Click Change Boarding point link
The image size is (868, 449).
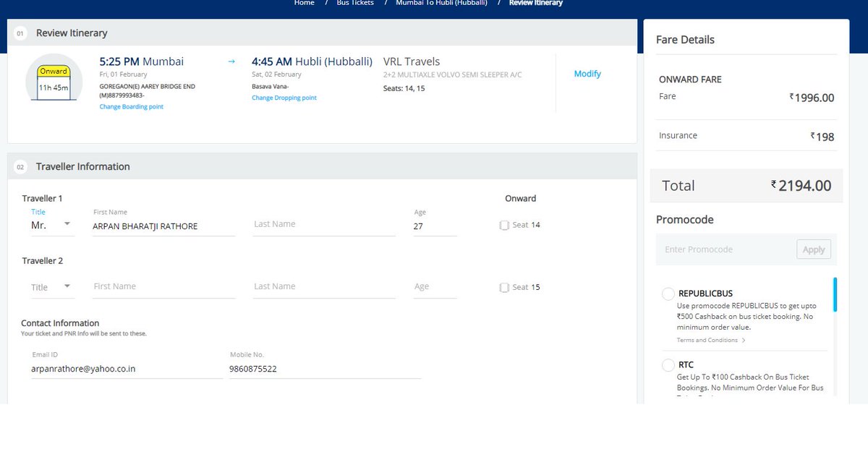click(x=132, y=107)
